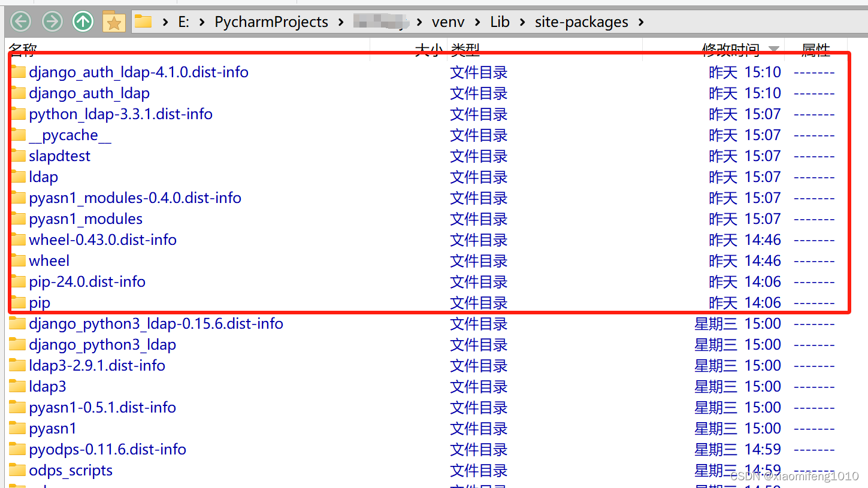This screenshot has height=488, width=868.
Task: Click site-packages breadcrumb
Action: [582, 22]
